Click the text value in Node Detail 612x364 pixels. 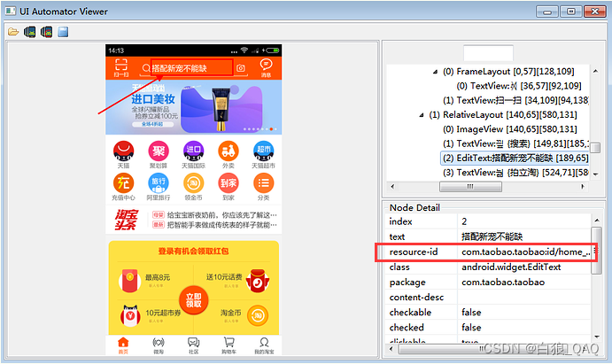pyautogui.click(x=492, y=236)
